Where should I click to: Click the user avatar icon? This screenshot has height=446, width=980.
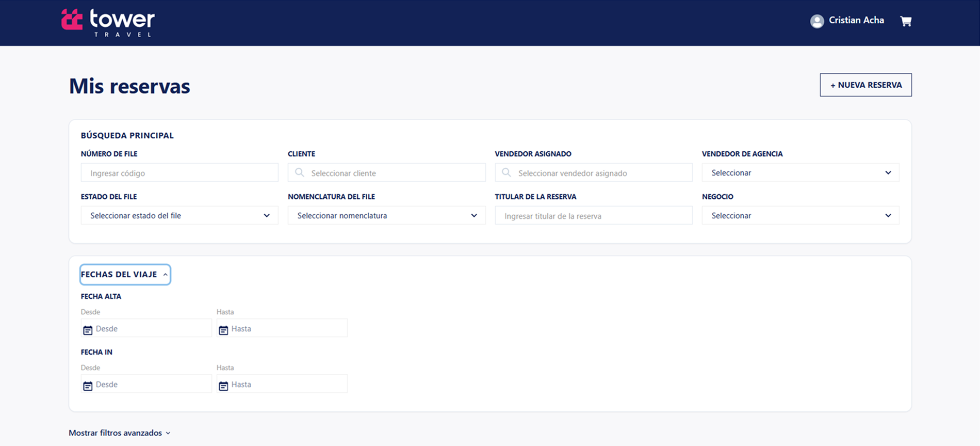(817, 21)
